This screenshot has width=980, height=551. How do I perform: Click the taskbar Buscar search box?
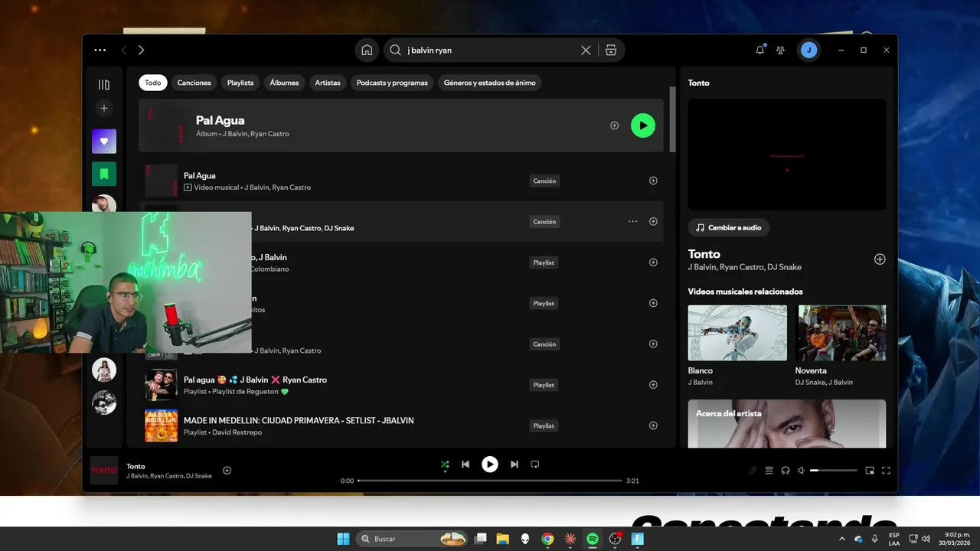(413, 539)
